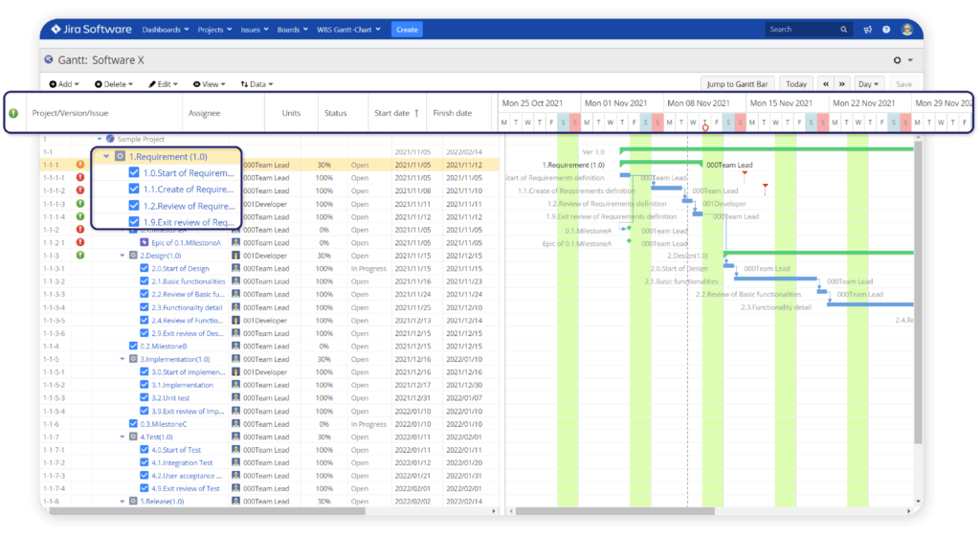
Task: Click the magnifier icon in the search box
Action: [844, 30]
